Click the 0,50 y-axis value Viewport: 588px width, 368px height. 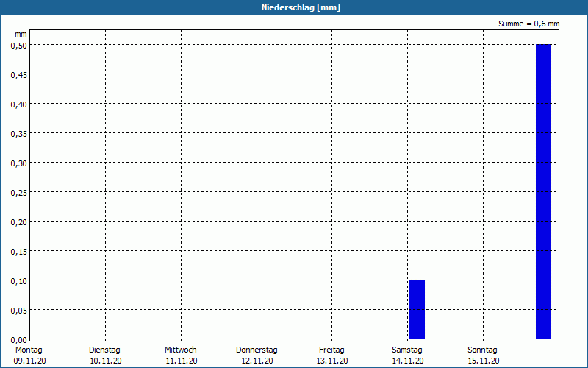[19, 46]
